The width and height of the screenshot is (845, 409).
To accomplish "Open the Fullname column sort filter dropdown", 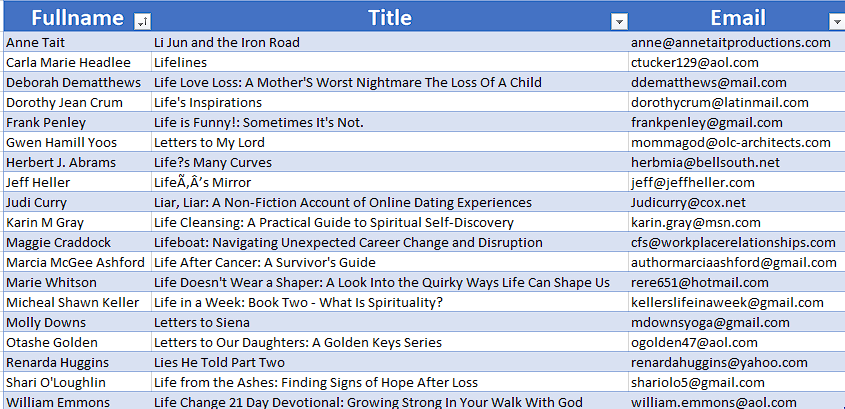I will coord(142,22).
